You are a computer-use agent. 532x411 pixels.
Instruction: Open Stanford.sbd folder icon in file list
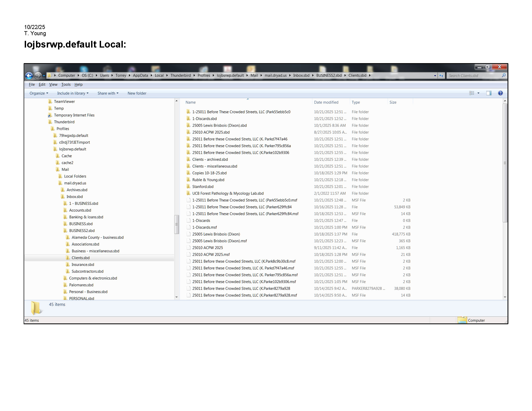click(x=188, y=186)
